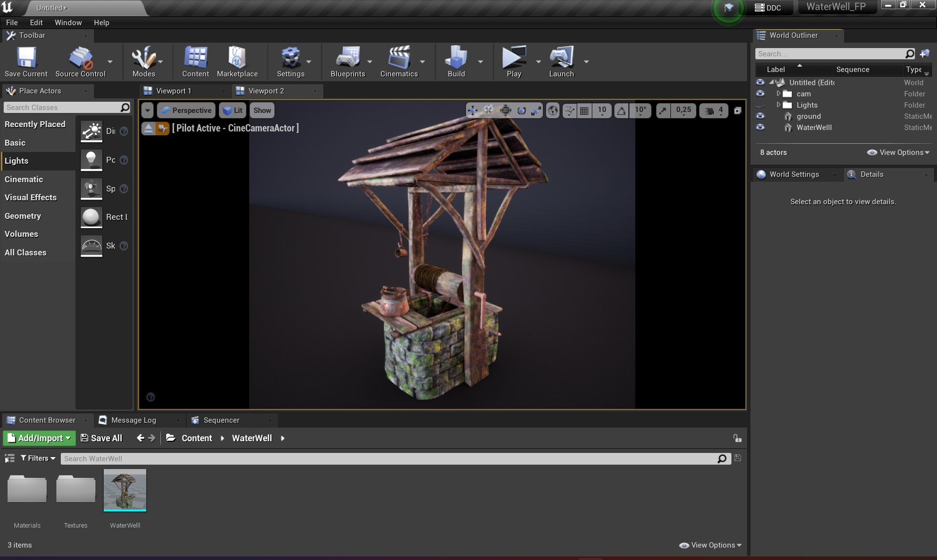
Task: Click Save All in Content Browser
Action: [x=101, y=438]
